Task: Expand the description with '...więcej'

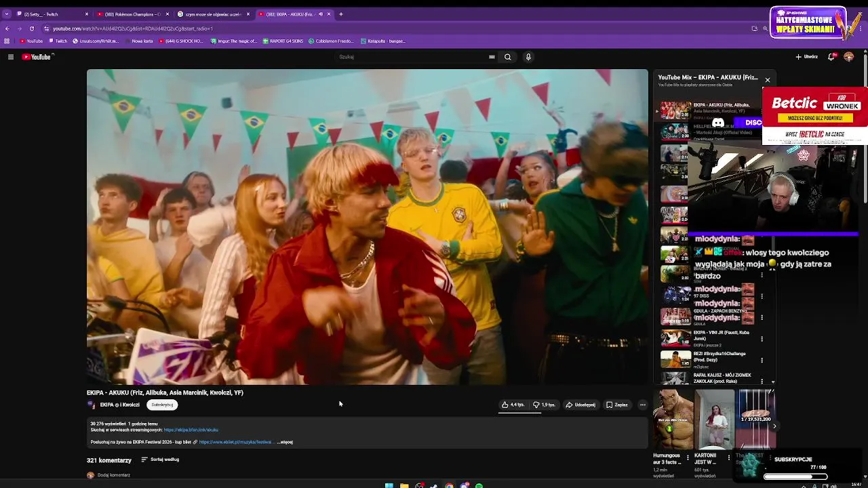Action: [285, 442]
